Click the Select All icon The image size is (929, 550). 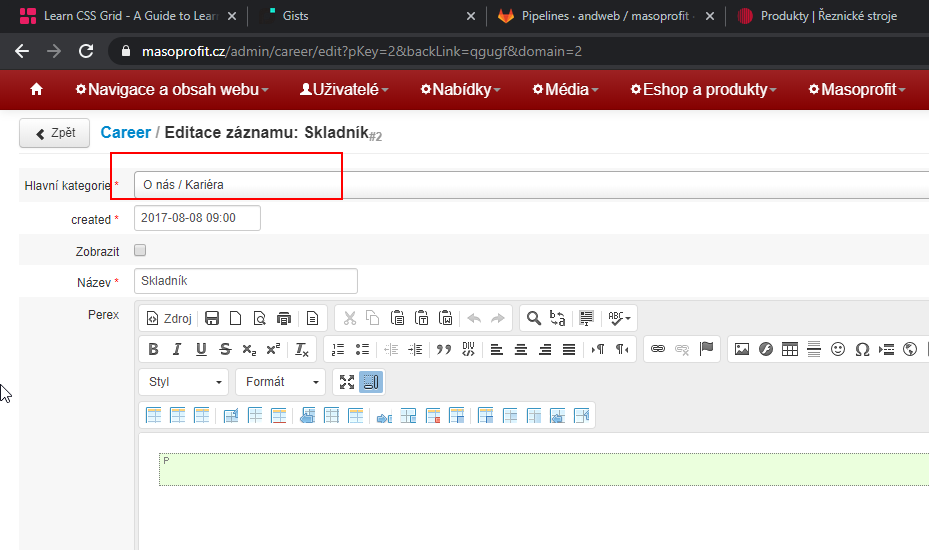[586, 318]
